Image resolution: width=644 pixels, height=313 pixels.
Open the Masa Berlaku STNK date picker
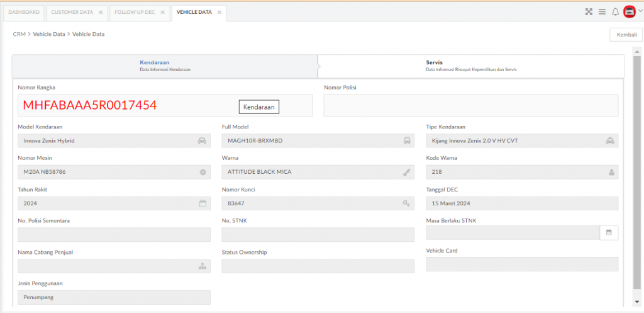(609, 232)
